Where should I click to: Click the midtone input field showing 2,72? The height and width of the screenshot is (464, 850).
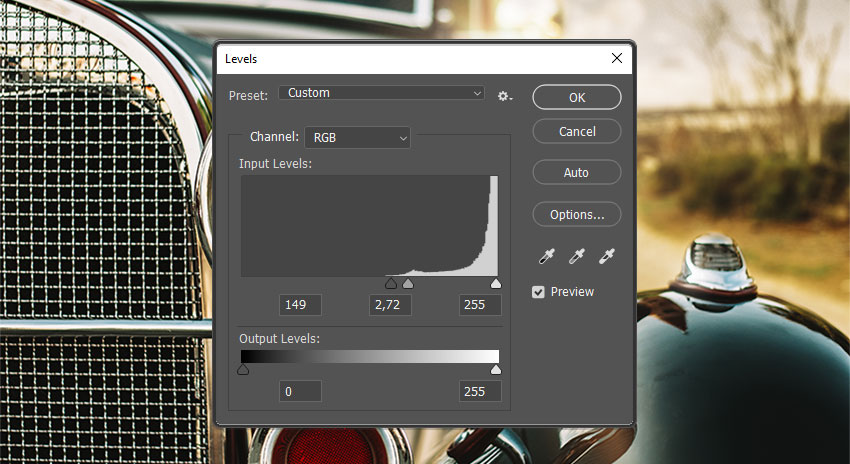390,305
